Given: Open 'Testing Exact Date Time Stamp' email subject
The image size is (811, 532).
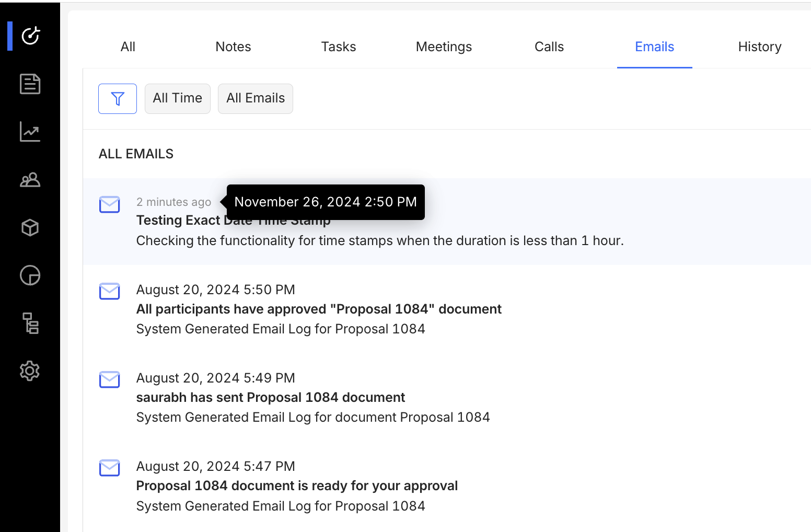Looking at the screenshot, I should click(234, 221).
